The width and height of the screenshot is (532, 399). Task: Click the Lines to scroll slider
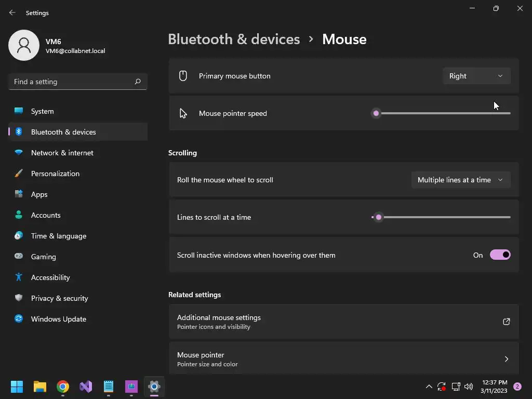441,217
